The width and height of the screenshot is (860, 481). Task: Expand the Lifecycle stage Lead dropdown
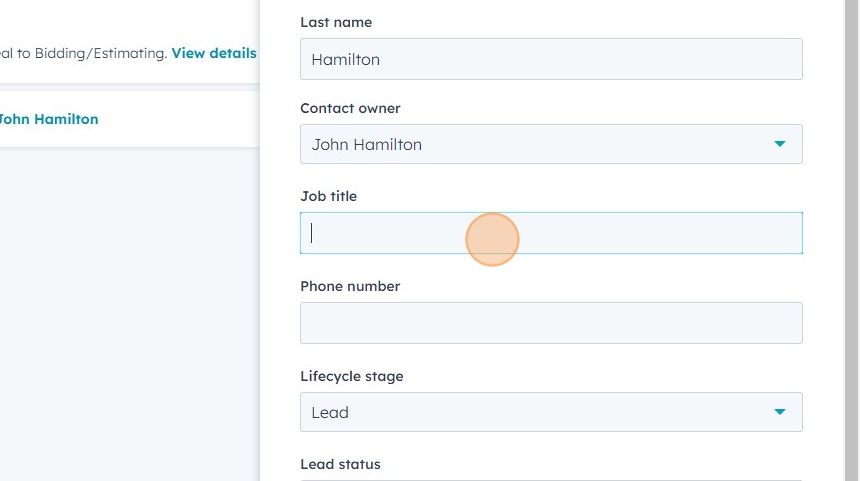pyautogui.click(x=550, y=412)
